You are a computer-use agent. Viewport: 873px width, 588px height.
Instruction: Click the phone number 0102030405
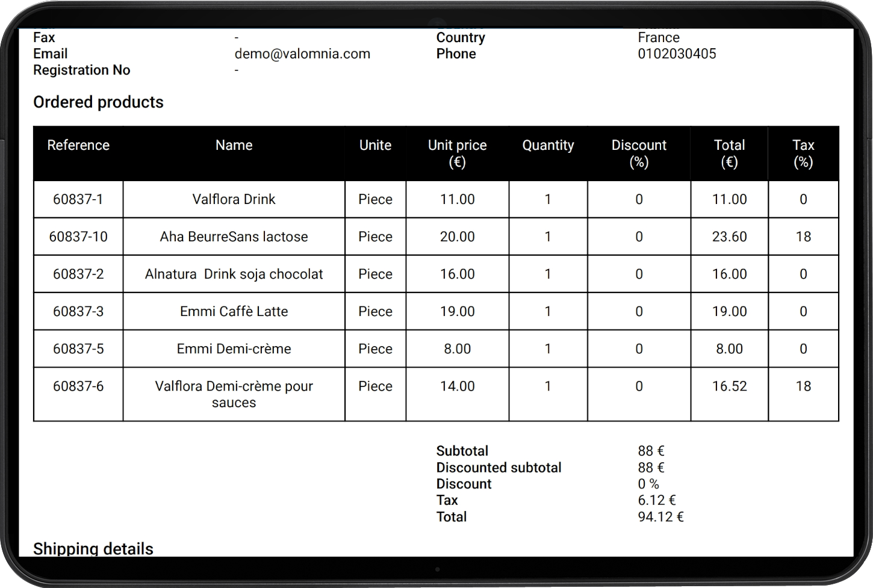pyautogui.click(x=677, y=54)
